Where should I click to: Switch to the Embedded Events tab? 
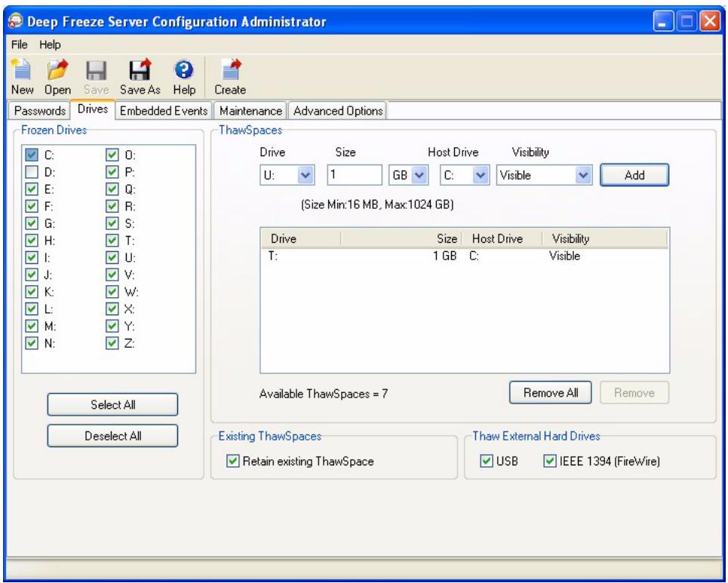point(164,111)
